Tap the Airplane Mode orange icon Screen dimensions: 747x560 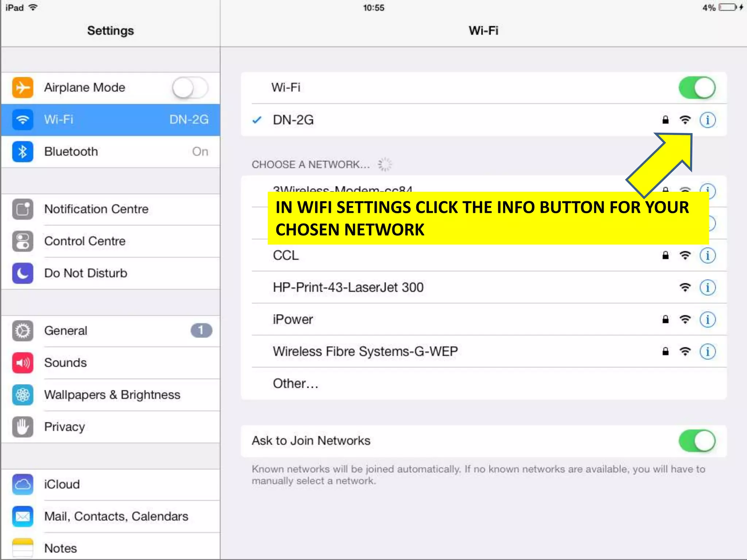pyautogui.click(x=23, y=87)
